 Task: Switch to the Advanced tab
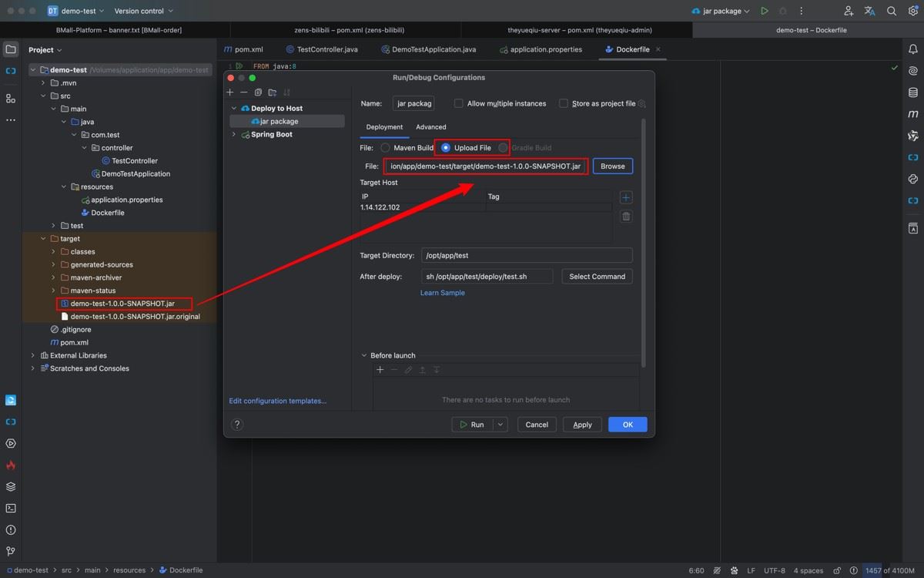click(x=430, y=127)
